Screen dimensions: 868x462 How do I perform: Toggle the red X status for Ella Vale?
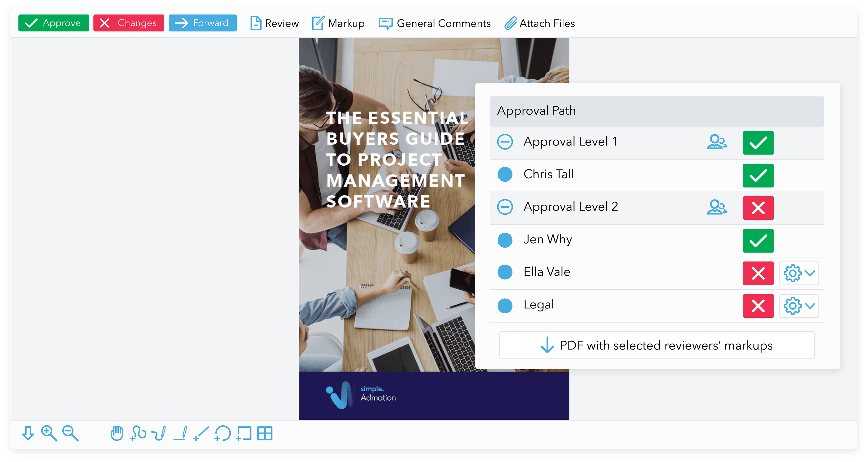pos(758,273)
